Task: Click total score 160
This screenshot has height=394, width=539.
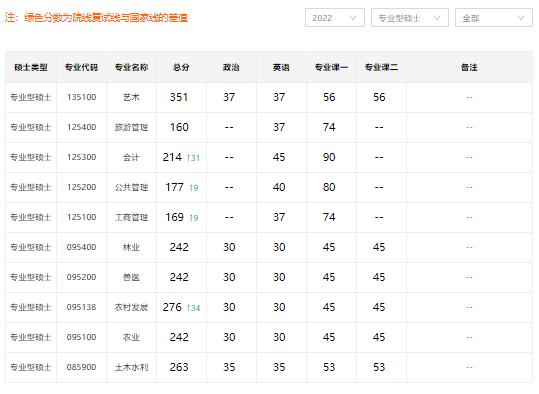Action: click(179, 127)
